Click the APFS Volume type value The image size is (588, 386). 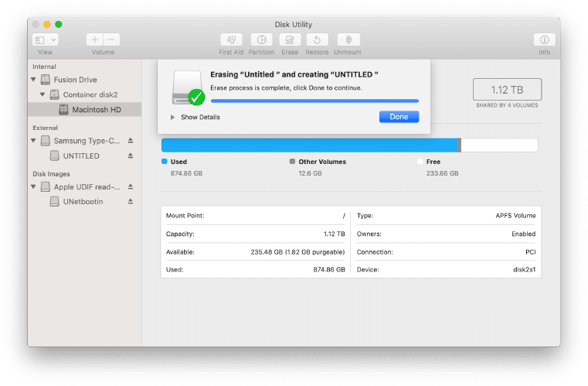tap(515, 216)
